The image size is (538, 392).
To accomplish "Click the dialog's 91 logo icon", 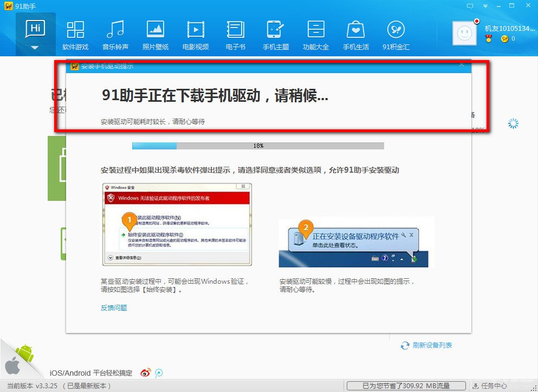I will click(x=74, y=66).
